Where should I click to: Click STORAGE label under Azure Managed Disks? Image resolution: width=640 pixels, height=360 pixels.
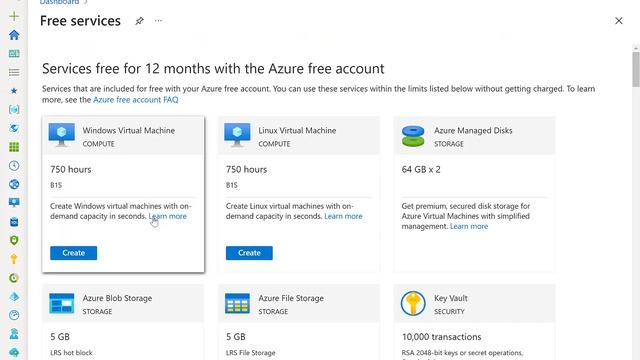click(x=449, y=144)
